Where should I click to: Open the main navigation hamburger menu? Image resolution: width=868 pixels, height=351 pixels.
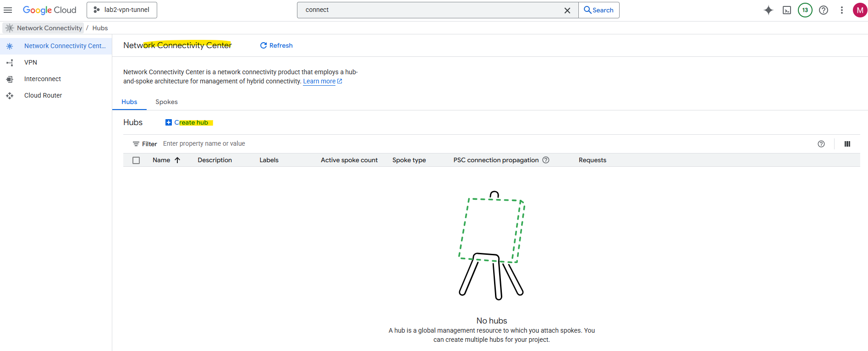point(8,10)
